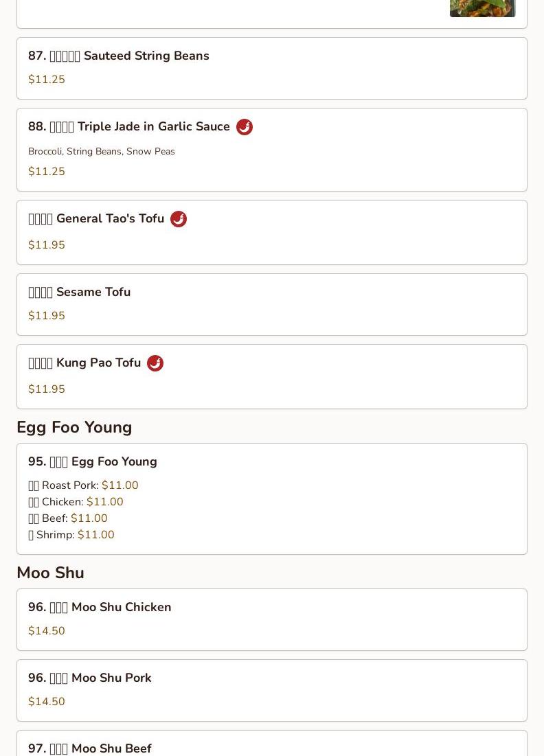This screenshot has width=544, height=756.
Task: Open the food photo thumbnail at top
Action: [483, 8]
